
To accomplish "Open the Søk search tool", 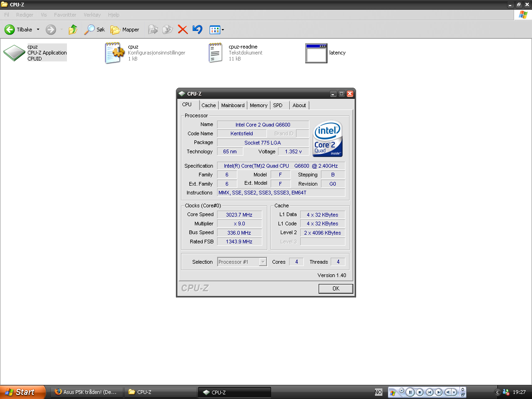I will click(x=94, y=30).
